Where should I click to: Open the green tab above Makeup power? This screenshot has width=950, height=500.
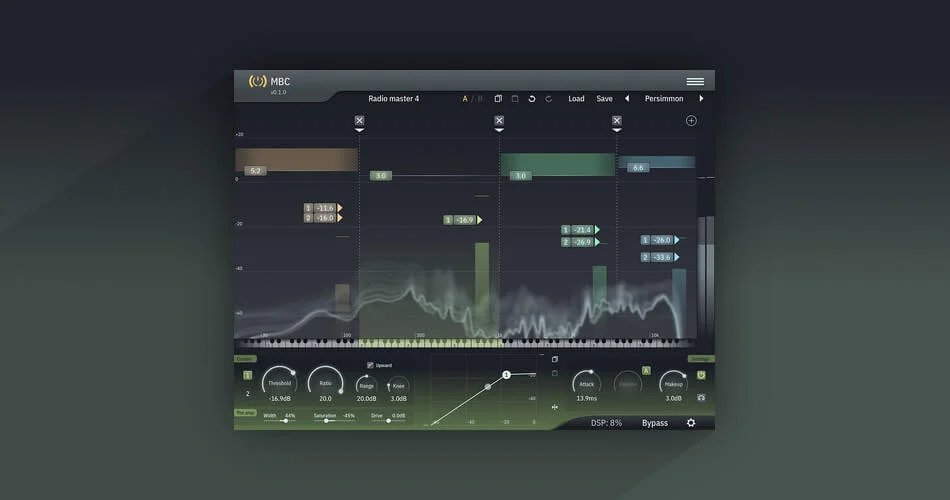pyautogui.click(x=700, y=359)
